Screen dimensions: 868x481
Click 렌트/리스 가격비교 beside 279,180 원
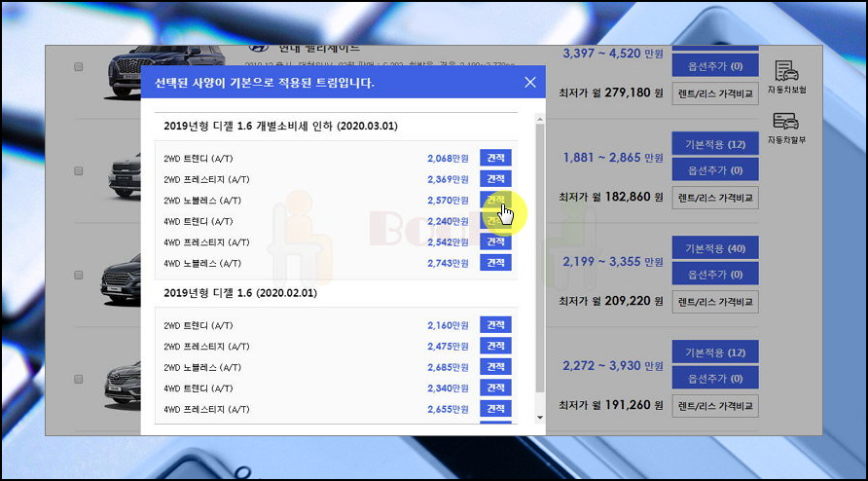[715, 93]
